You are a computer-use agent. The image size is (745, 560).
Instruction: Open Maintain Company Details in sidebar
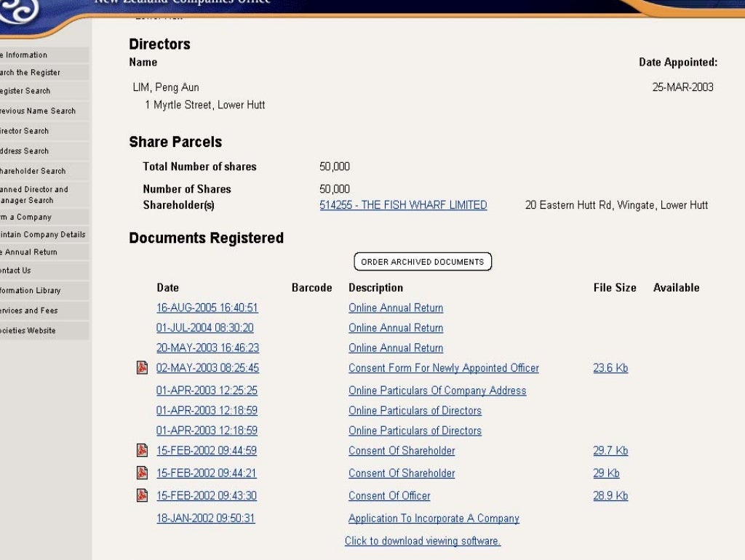click(x=44, y=234)
